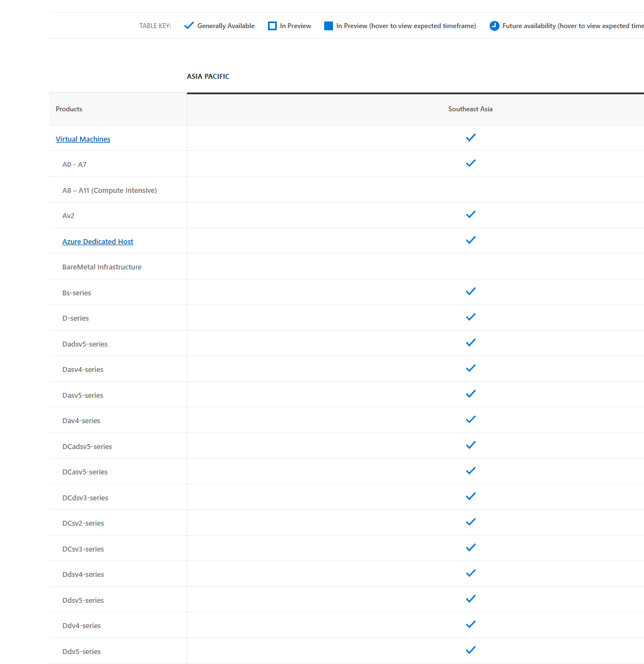Click the checkmark for Azure Dedicated Host
Viewport: 644px width, 664px height.
(x=471, y=240)
